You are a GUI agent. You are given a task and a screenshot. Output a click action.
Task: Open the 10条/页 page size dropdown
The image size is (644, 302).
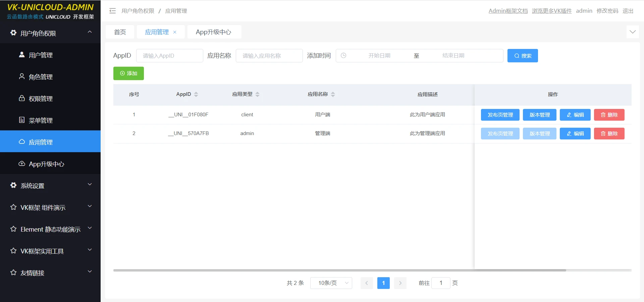[331, 283]
